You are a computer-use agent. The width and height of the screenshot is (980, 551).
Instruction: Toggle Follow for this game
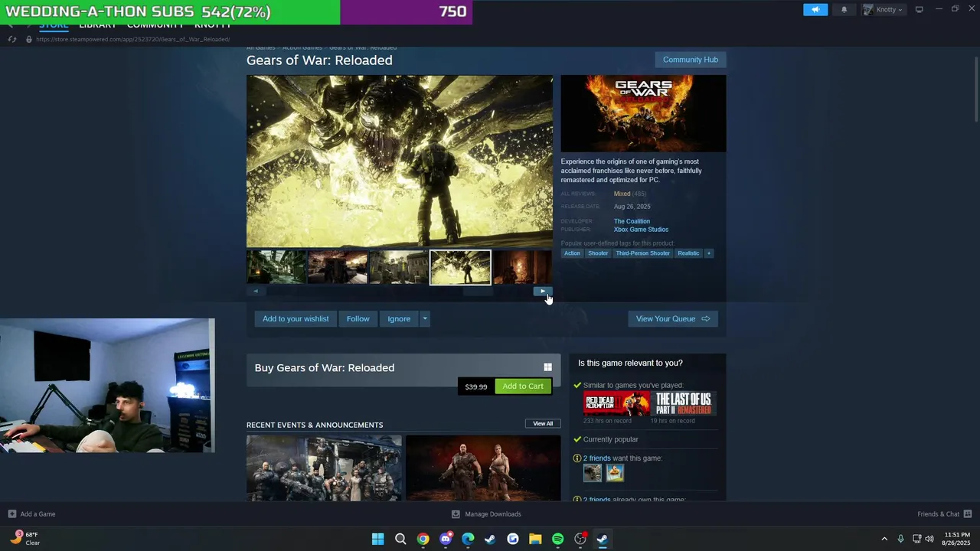tap(358, 319)
